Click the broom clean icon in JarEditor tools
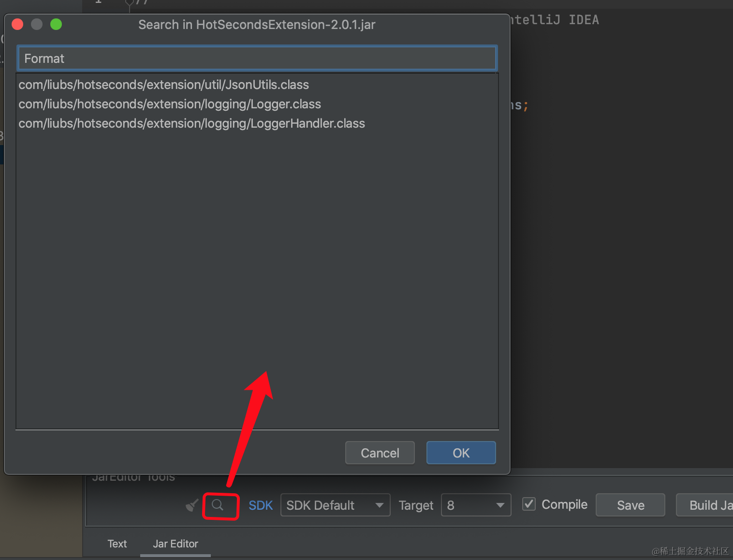 [192, 505]
